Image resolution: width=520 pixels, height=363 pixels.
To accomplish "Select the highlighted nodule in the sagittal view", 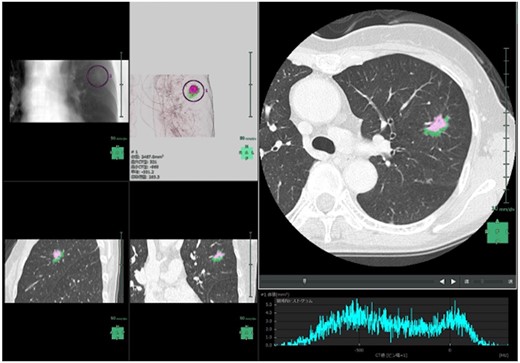I will [x=58, y=255].
